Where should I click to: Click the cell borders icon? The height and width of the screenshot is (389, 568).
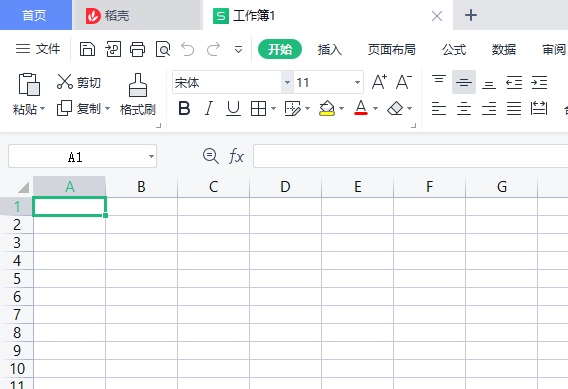[258, 108]
